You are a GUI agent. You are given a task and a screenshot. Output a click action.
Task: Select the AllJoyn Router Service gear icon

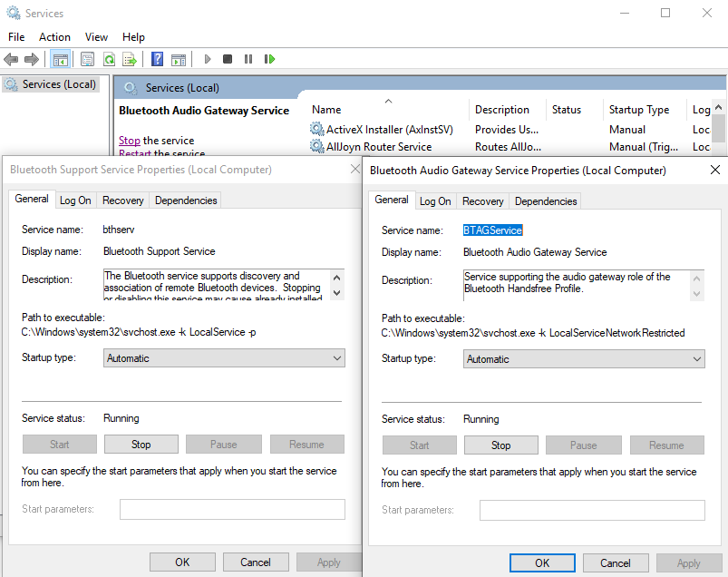pos(316,146)
